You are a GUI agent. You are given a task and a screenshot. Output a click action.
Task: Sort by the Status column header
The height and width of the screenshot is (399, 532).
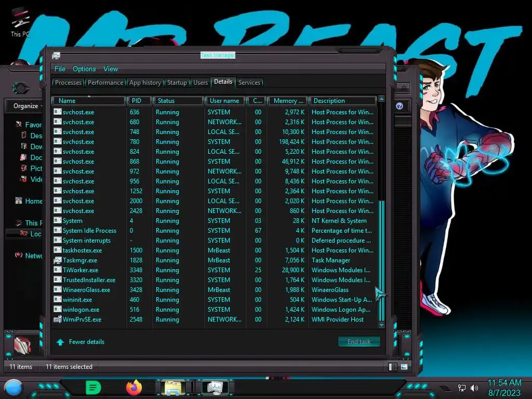click(178, 101)
